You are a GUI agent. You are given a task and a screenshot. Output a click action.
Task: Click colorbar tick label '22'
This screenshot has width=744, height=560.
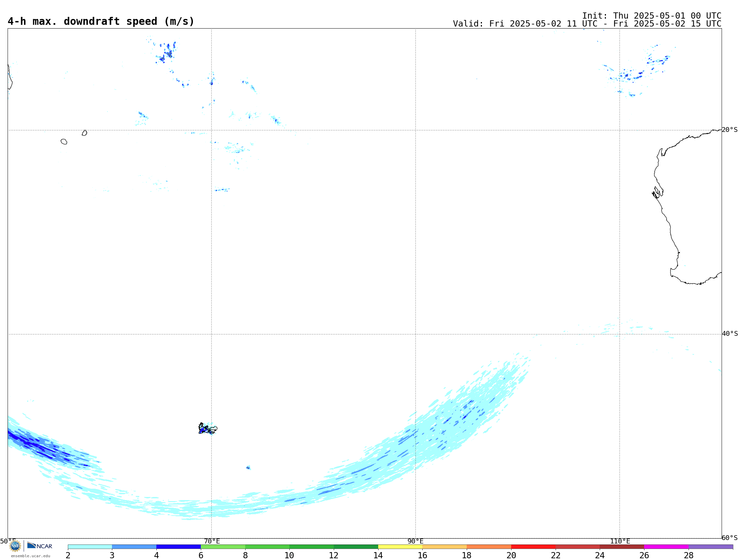tap(556, 556)
